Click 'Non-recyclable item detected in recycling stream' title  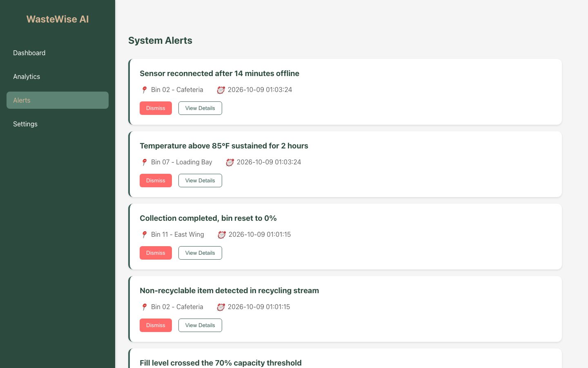pos(229,291)
